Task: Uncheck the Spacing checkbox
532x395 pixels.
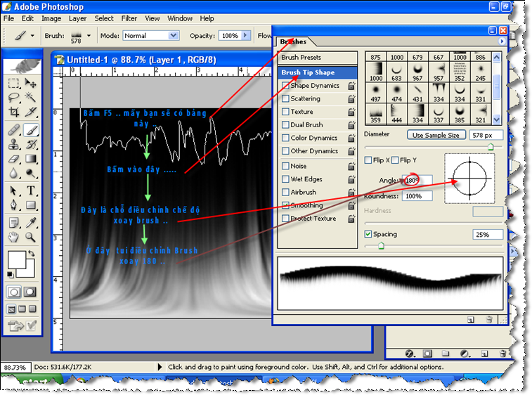Action: point(368,234)
